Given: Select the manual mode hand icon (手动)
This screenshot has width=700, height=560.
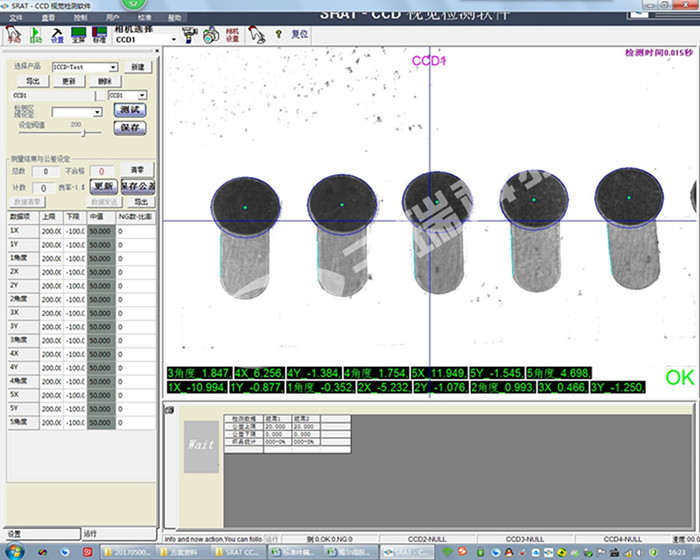Looking at the screenshot, I should [13, 35].
